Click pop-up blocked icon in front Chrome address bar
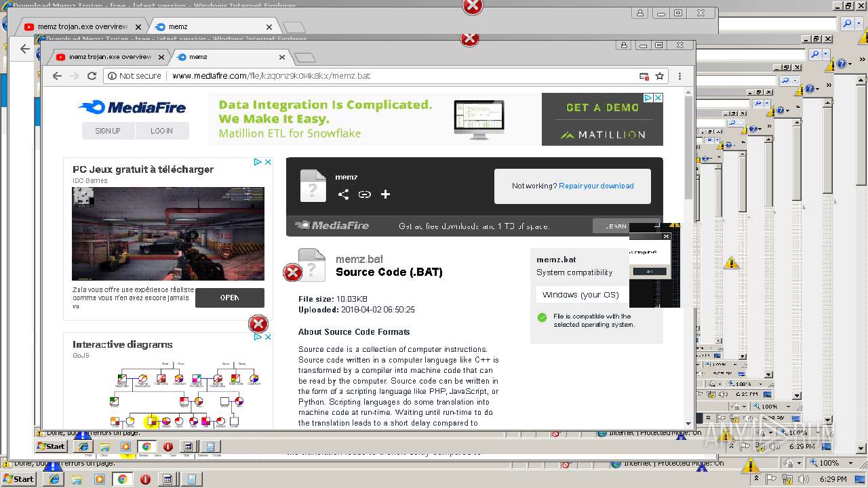Viewport: 868px width, 488px height. coord(644,76)
